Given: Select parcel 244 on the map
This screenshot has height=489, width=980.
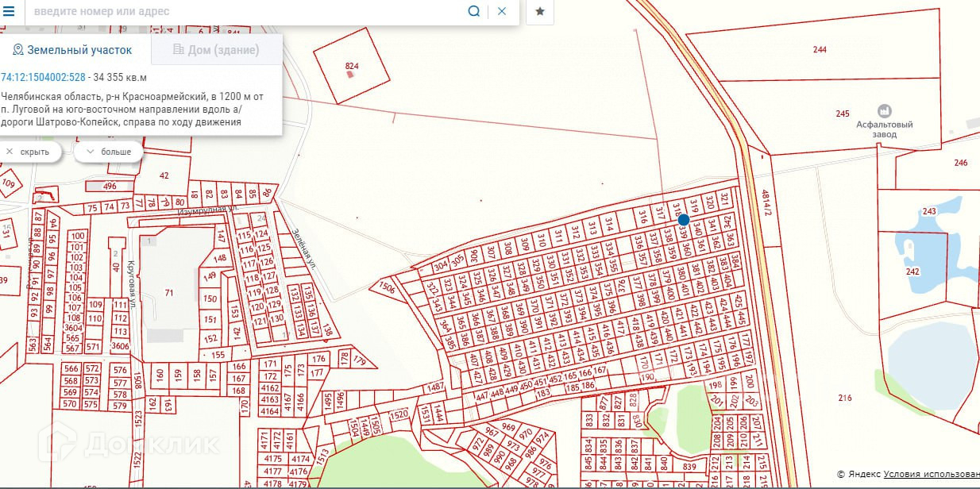Looking at the screenshot, I should [x=820, y=49].
